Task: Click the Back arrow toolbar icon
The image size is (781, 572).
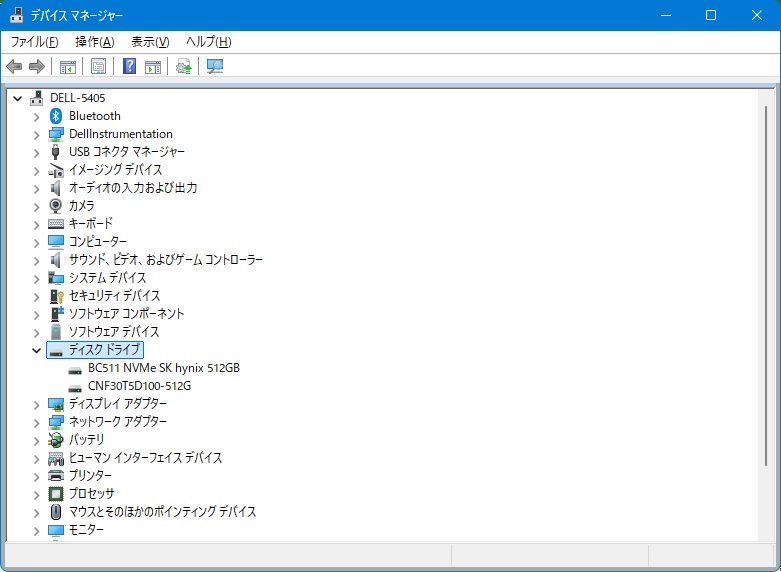Action: point(14,66)
